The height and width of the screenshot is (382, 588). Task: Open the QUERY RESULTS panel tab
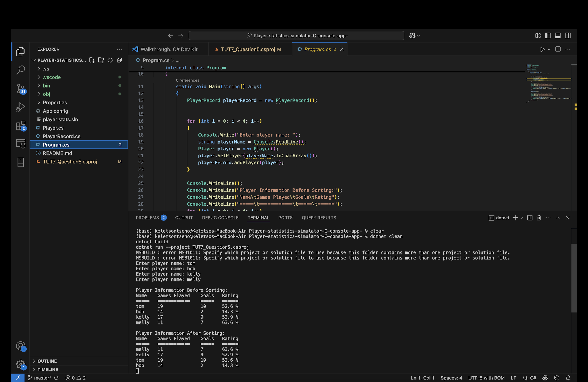click(x=319, y=217)
